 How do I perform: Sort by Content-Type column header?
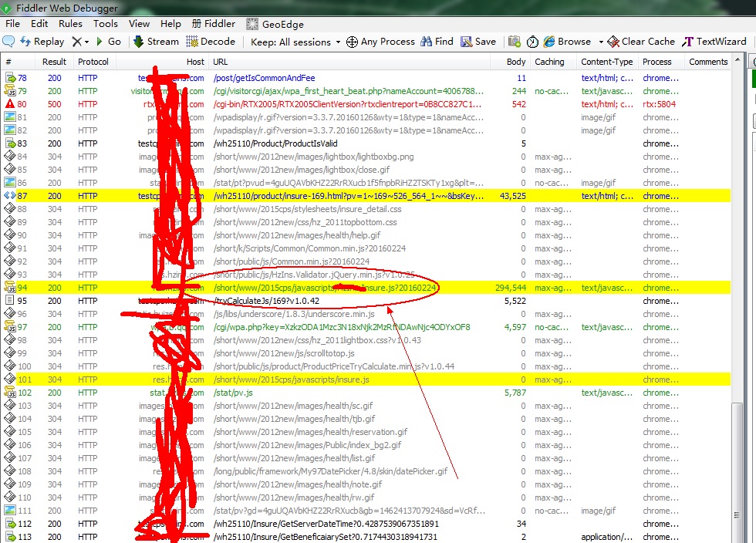click(606, 62)
